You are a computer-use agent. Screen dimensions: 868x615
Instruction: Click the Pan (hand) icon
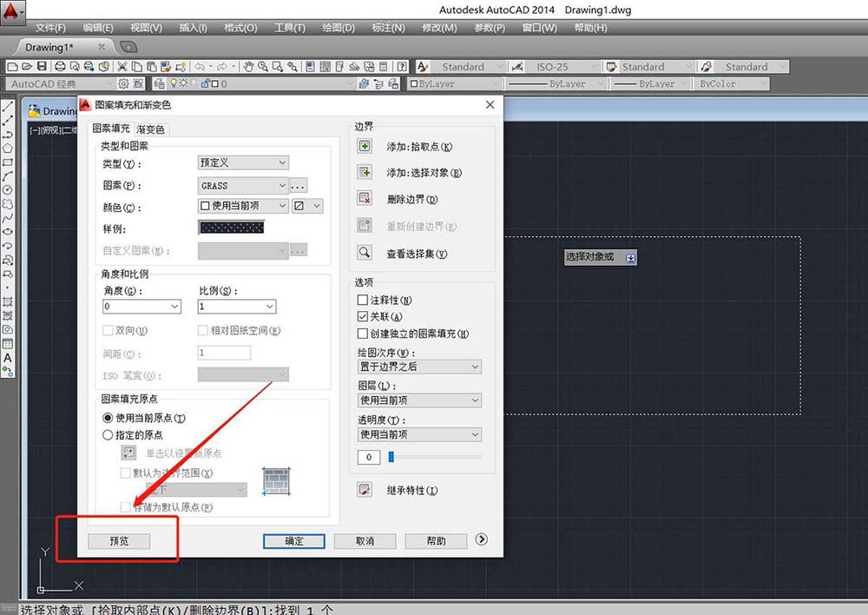coord(248,67)
